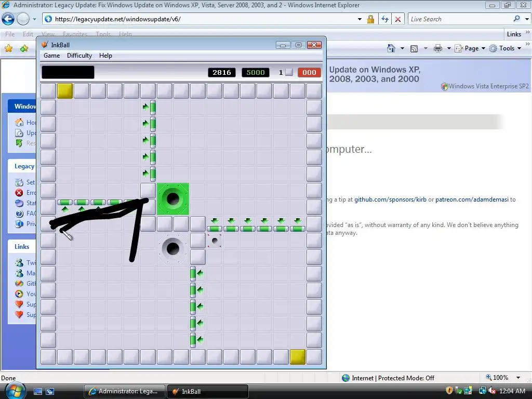Viewport: 532px width, 399px height.
Task: Open Internet Explorer's Edit menu
Action: tap(28, 34)
